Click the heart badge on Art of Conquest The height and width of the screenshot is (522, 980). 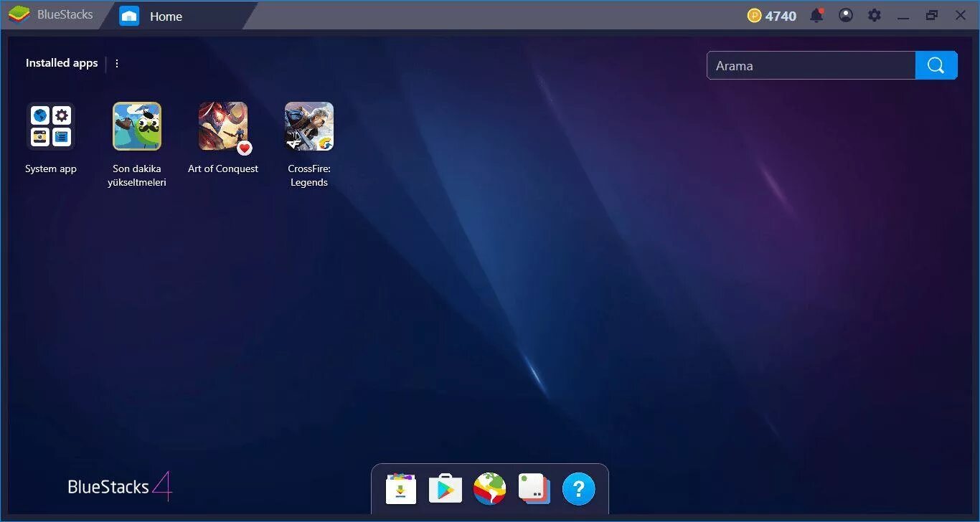244,148
